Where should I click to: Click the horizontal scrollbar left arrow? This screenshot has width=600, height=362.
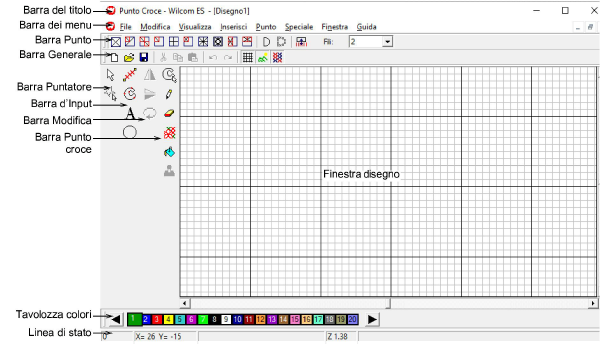pos(185,303)
